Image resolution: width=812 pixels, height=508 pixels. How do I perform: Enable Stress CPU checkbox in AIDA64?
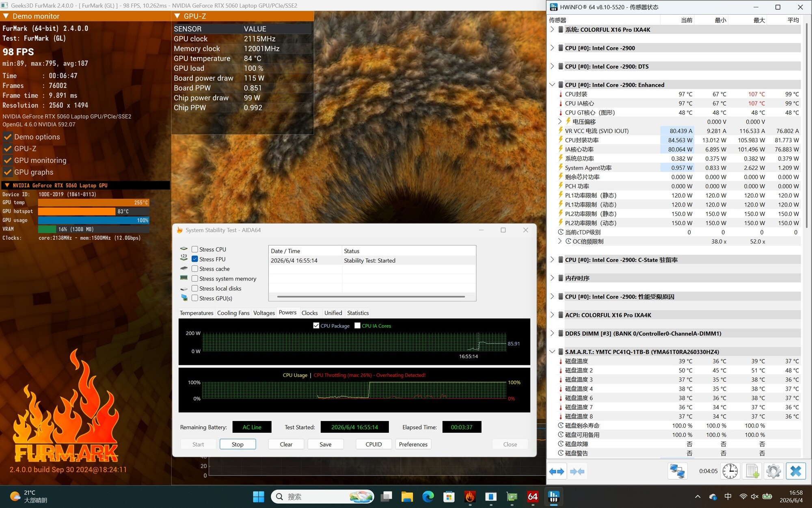195,250
